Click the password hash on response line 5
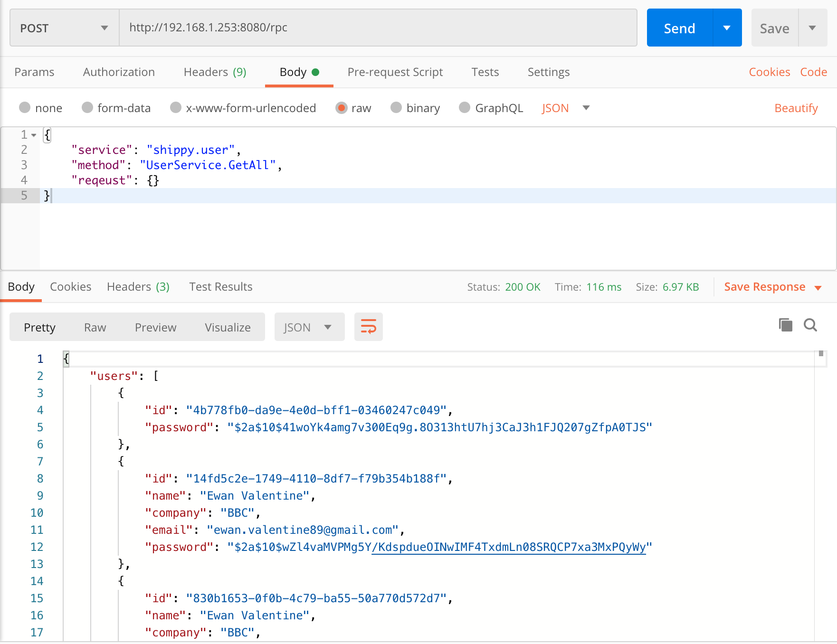Image resolution: width=837 pixels, height=644 pixels. pos(440,427)
